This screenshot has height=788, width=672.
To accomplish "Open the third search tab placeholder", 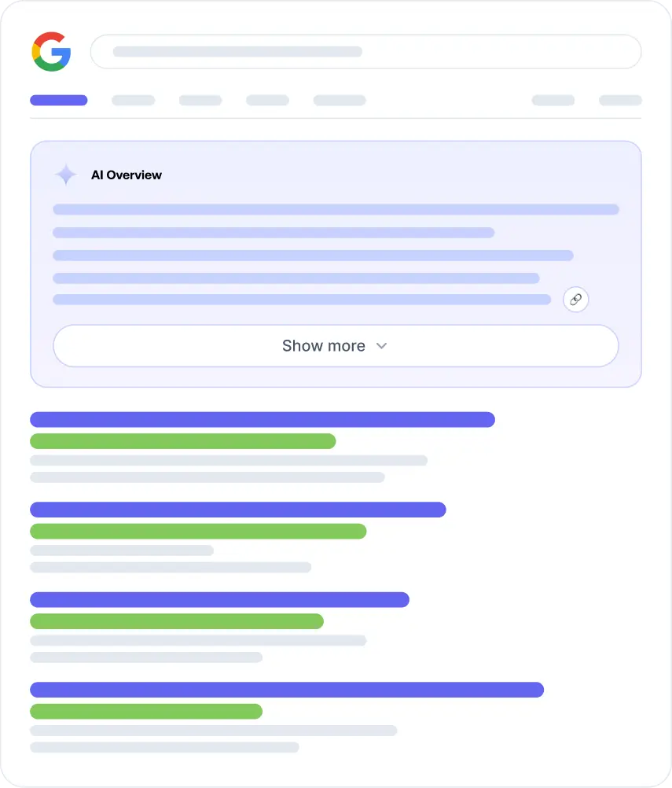I will coord(200,100).
